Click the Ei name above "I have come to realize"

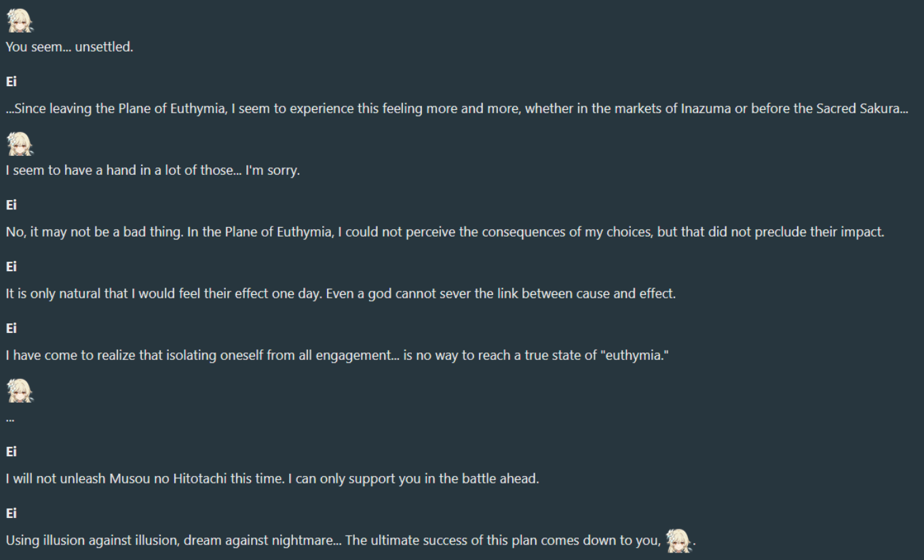(x=12, y=328)
